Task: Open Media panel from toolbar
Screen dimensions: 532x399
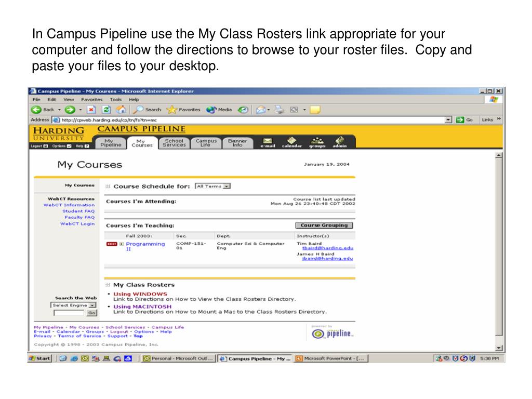Action: [x=219, y=110]
